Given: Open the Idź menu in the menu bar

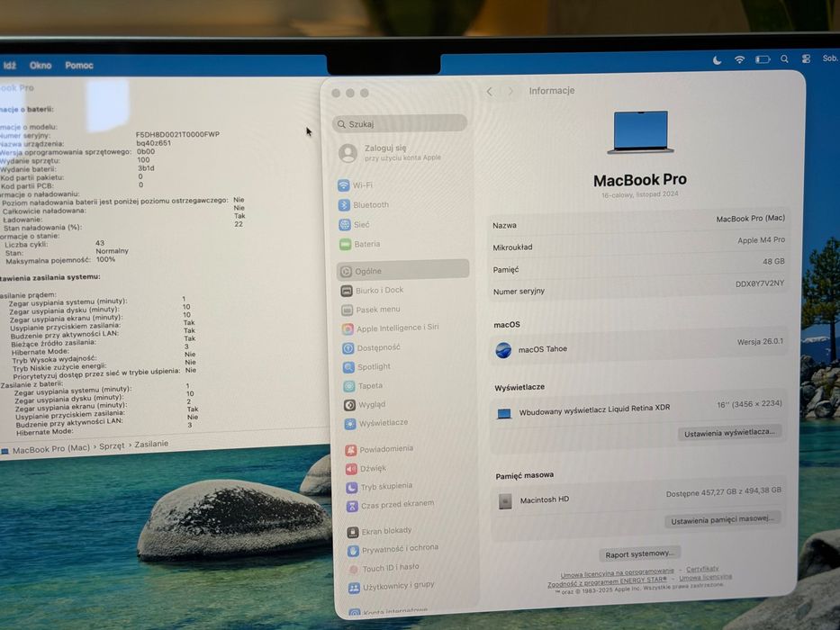Looking at the screenshot, I should (x=10, y=66).
